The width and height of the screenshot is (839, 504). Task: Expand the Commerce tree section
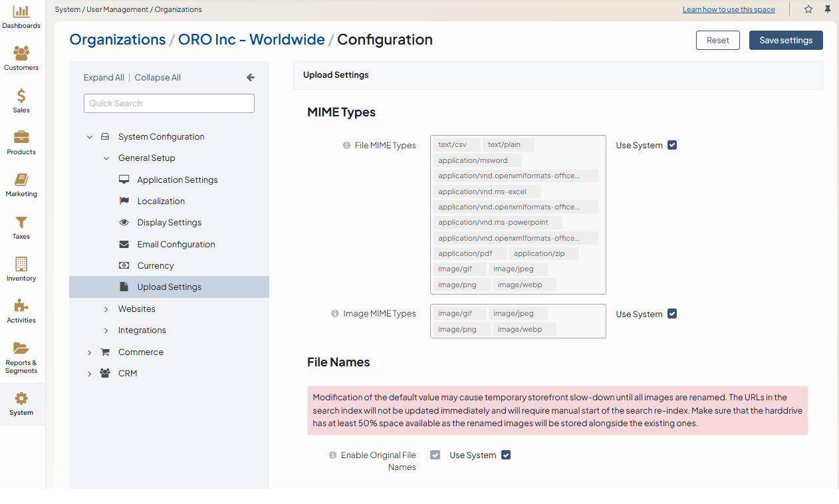(x=90, y=352)
